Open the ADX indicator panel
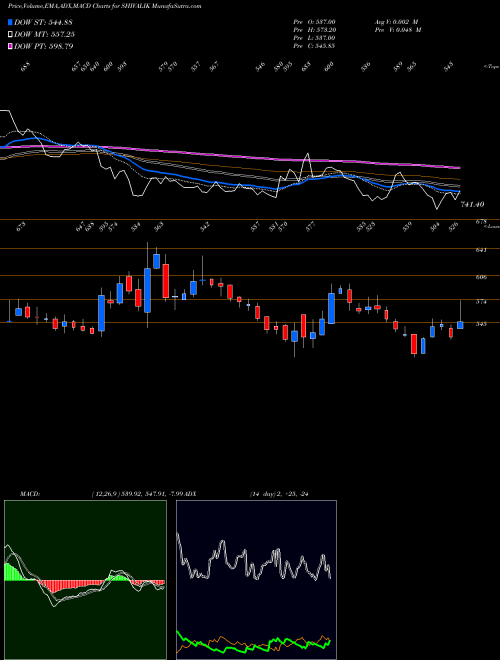This screenshot has height=660, width=500. 256,580
